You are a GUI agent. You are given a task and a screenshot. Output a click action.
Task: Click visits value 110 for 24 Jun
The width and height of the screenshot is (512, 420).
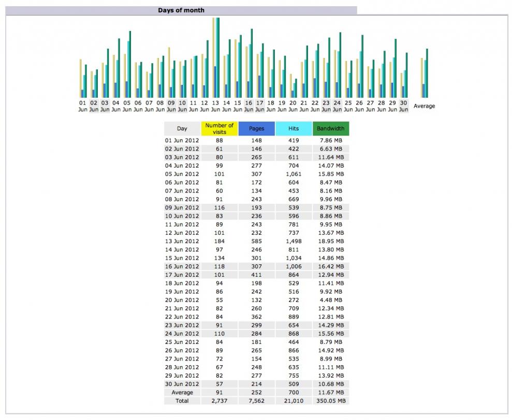[219, 334]
